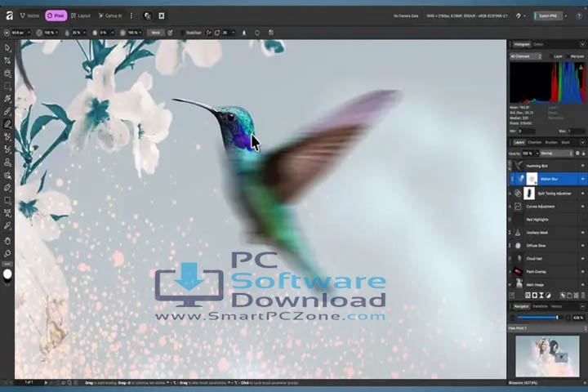Choose rope stabiliser mode icon
The height and width of the screenshot is (392, 588).
coord(209,33)
